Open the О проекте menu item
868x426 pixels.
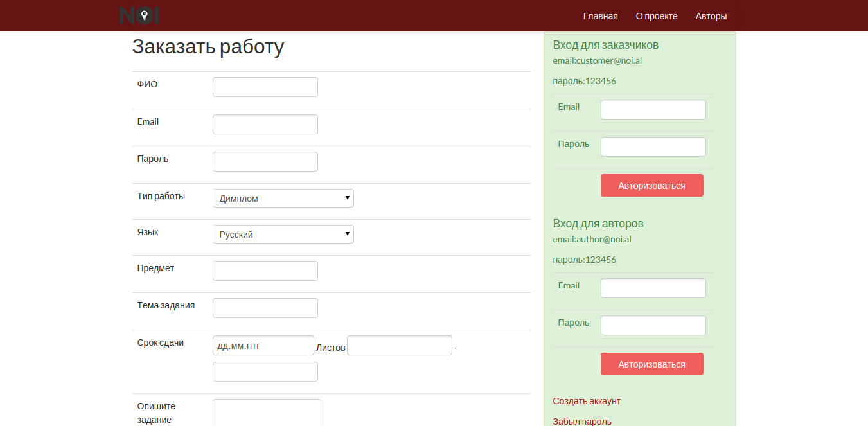(657, 16)
